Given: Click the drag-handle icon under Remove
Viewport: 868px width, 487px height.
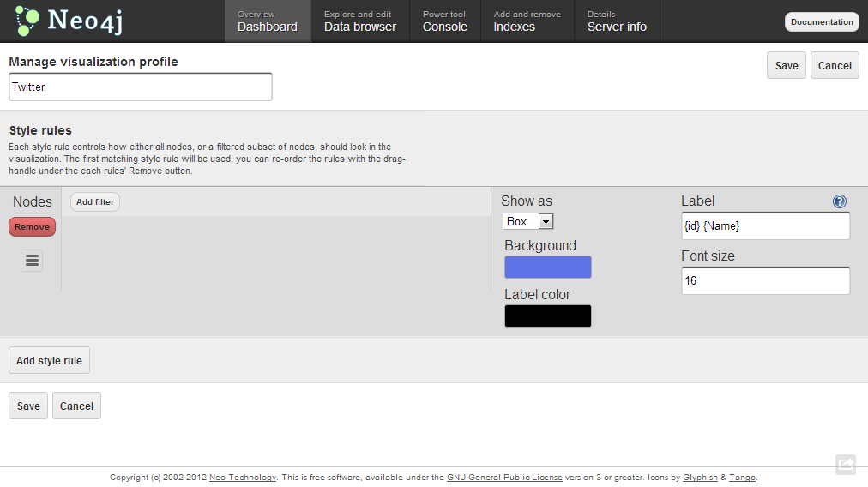Looking at the screenshot, I should click(x=32, y=261).
